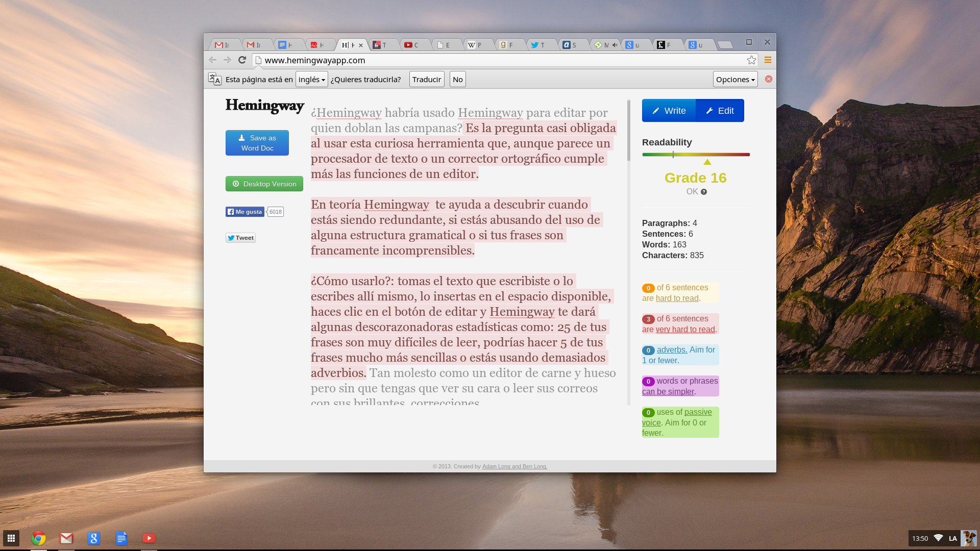
Task: Launch Gmail from the shelf
Action: [x=66, y=538]
